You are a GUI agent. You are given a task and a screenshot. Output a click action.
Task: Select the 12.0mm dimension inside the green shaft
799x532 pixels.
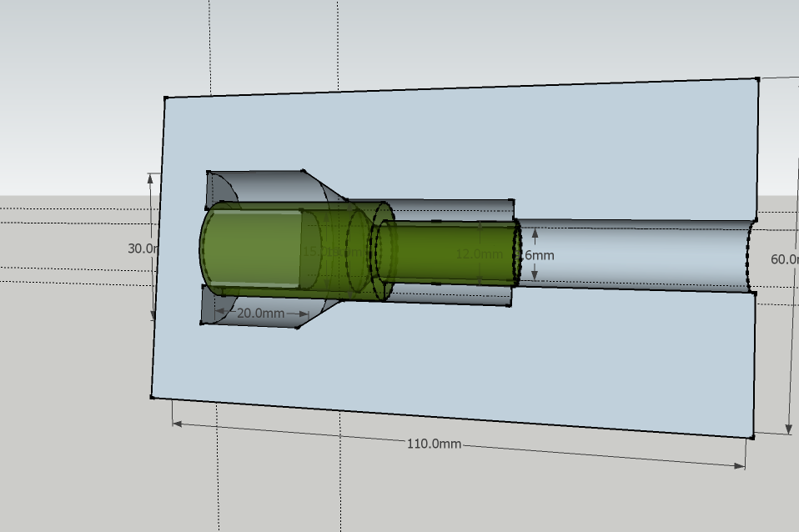[x=478, y=253]
